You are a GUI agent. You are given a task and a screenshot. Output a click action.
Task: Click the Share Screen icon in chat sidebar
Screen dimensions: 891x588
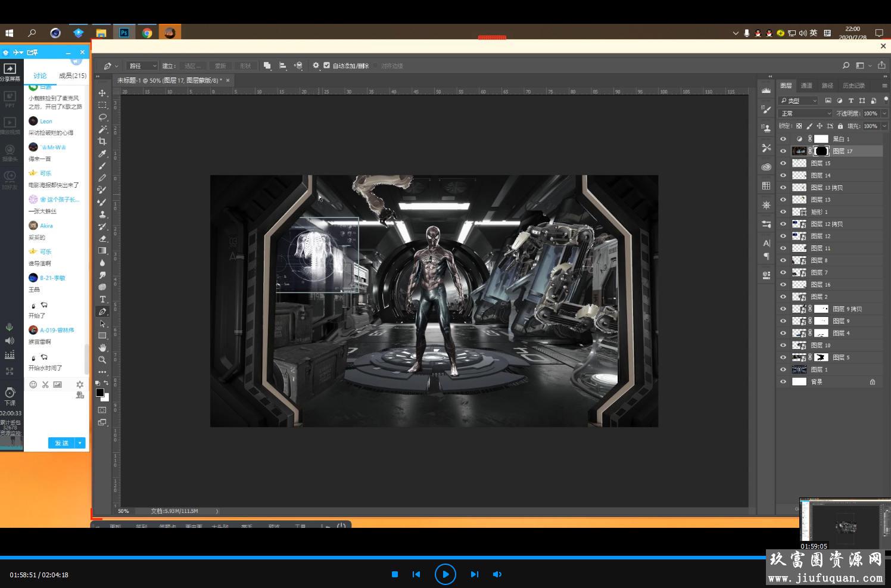coord(10,69)
